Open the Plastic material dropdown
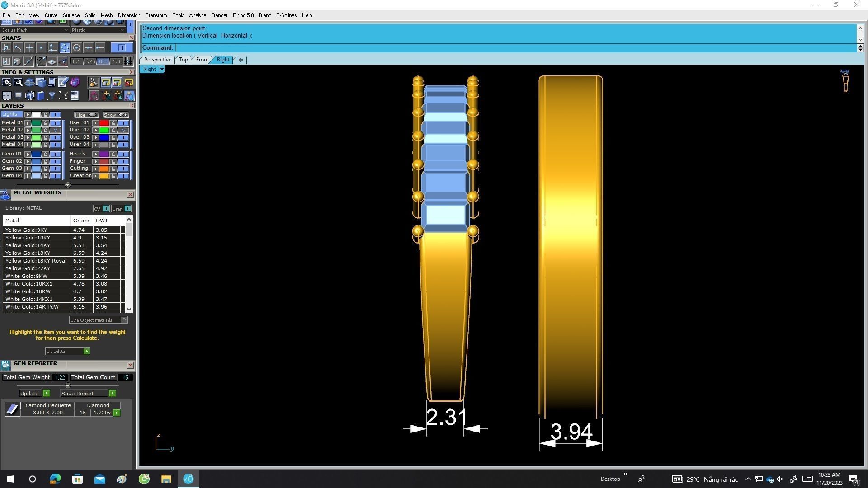The width and height of the screenshot is (868, 488). (122, 30)
